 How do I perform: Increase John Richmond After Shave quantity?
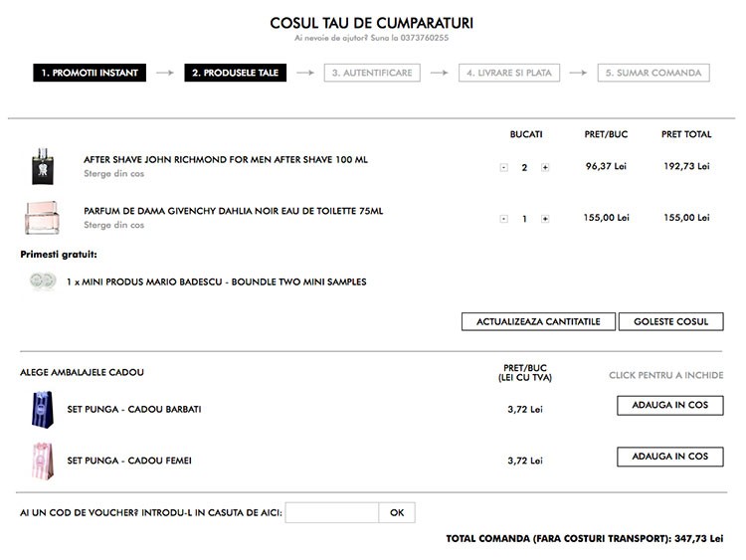545,167
